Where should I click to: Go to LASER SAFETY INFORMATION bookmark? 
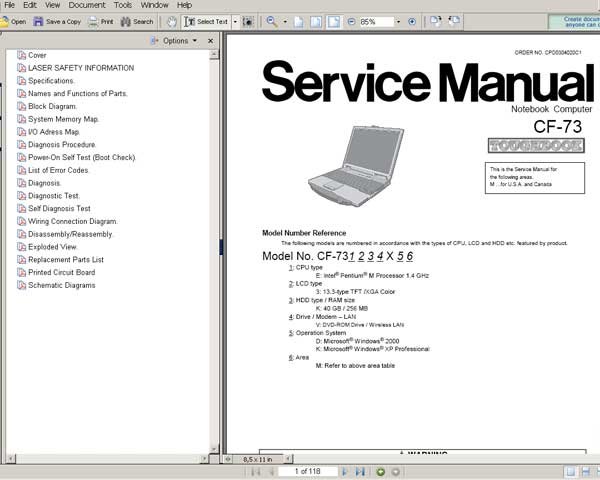81,68
